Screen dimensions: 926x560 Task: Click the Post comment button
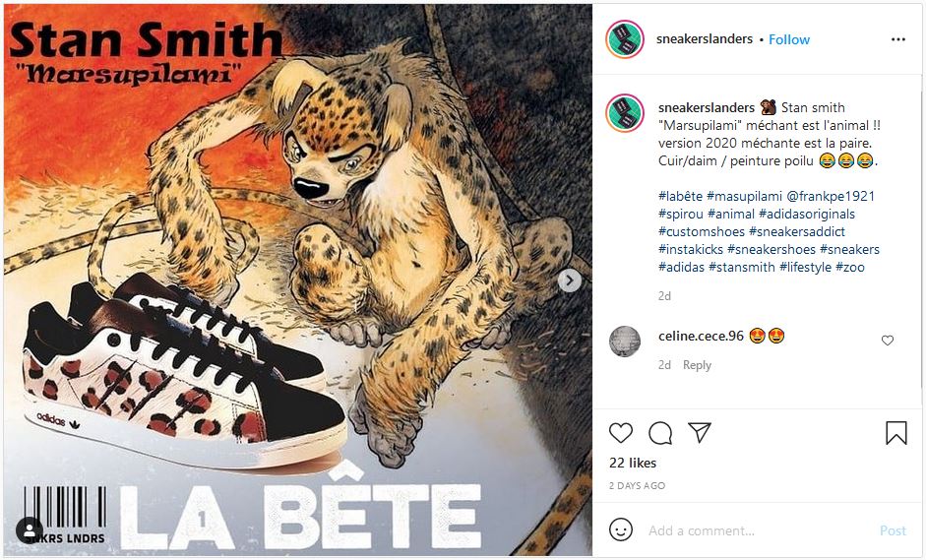[x=893, y=530]
